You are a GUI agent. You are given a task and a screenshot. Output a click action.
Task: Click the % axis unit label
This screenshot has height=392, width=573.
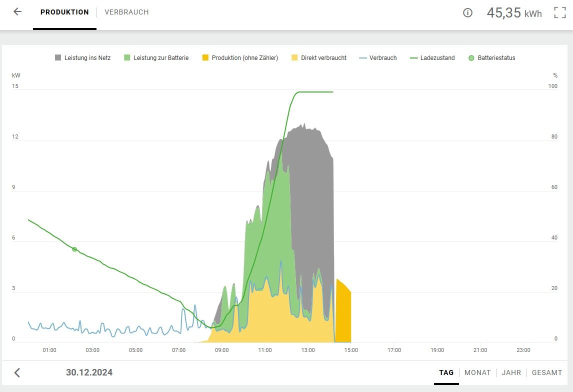[555, 75]
